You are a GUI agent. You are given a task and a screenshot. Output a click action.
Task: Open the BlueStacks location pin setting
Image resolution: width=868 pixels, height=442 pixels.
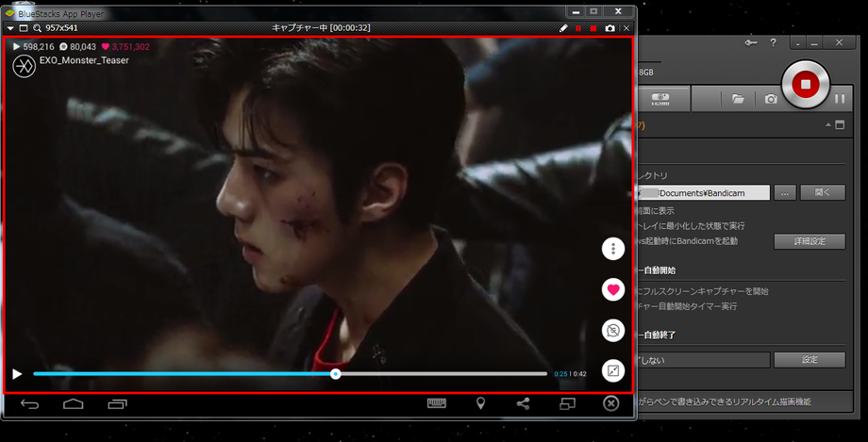(480, 403)
